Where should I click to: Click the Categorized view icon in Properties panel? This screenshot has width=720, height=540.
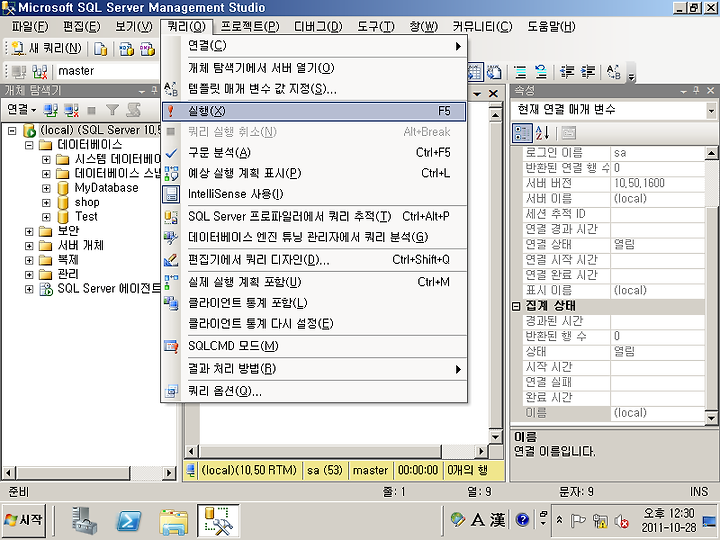click(522, 133)
